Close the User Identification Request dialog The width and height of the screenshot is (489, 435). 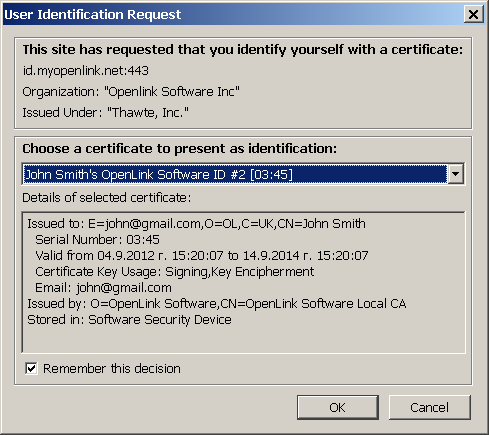coord(473,14)
